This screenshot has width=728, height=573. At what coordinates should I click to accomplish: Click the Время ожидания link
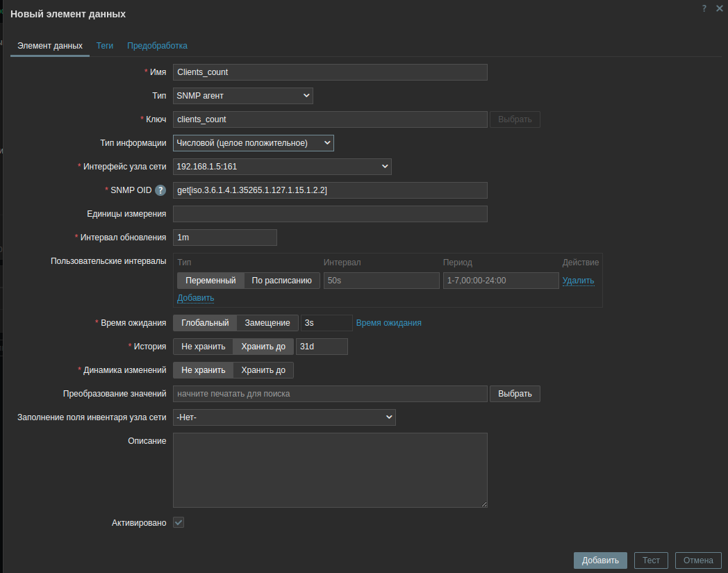coord(388,323)
